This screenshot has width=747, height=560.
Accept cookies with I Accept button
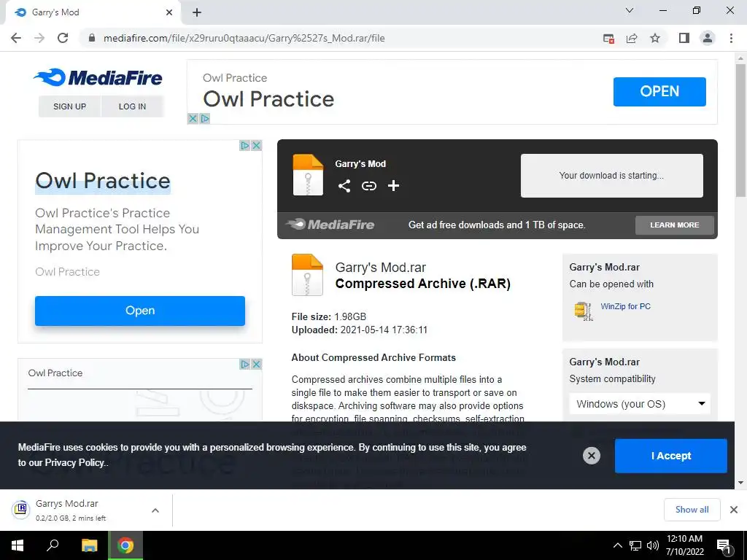point(671,456)
